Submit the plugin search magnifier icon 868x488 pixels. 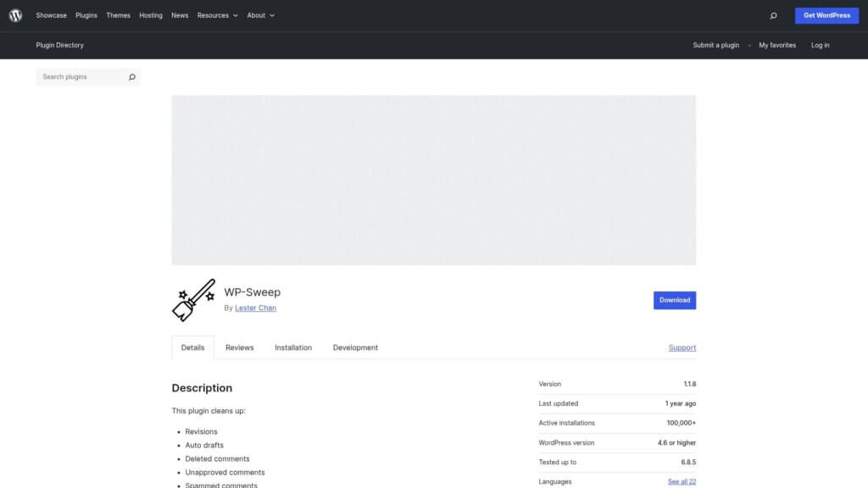coord(131,77)
